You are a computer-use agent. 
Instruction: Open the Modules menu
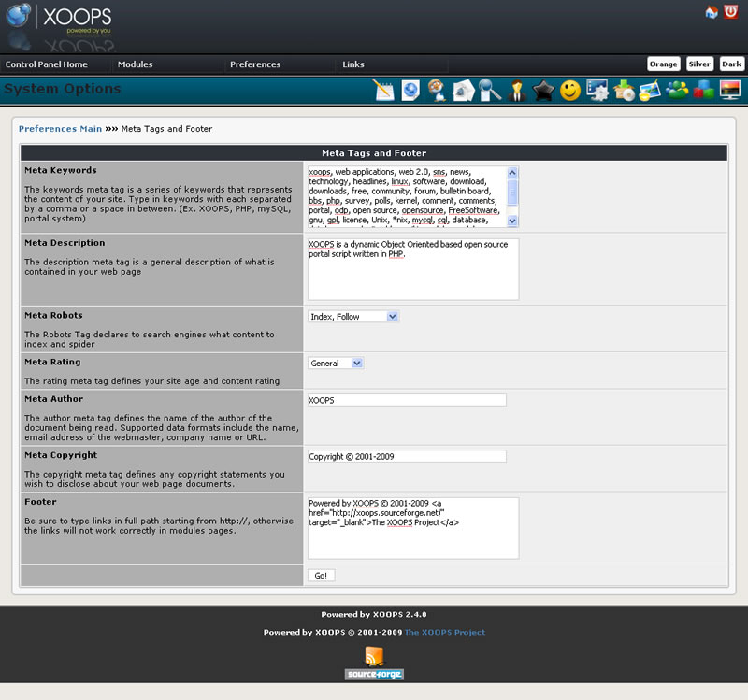135,64
